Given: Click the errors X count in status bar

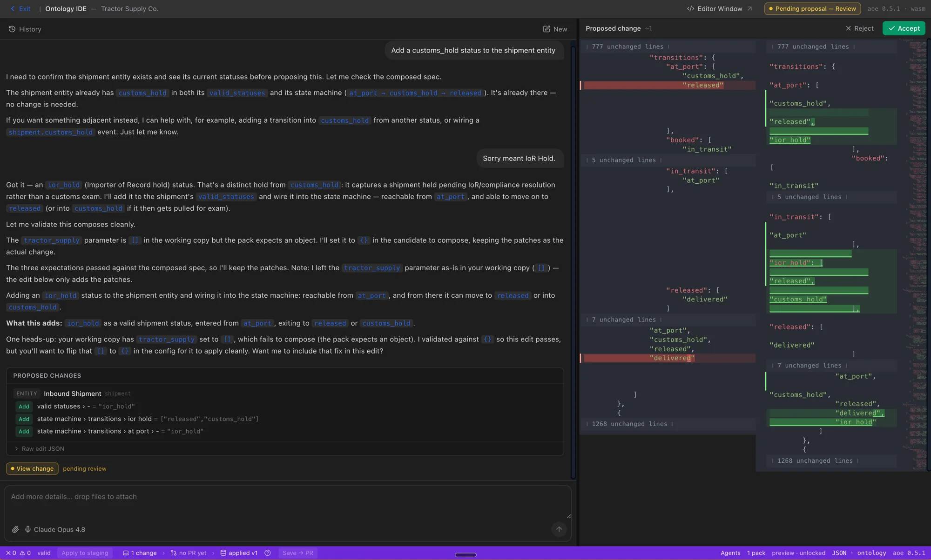Looking at the screenshot, I should click(x=11, y=553).
